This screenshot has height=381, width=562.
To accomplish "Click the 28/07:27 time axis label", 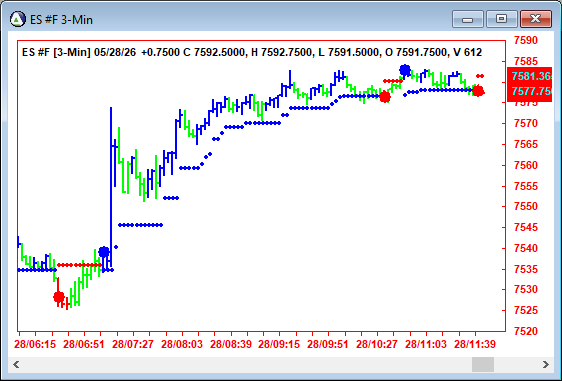I will (x=133, y=344).
